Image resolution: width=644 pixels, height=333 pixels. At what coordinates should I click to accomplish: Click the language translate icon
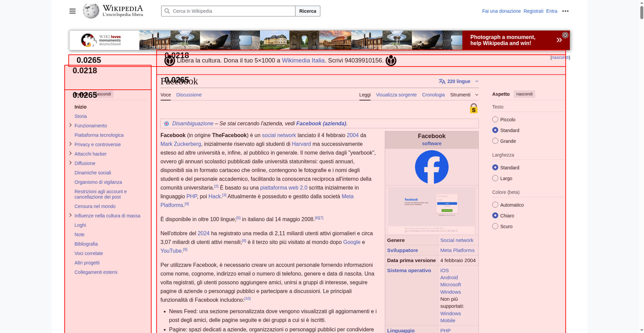tap(442, 81)
